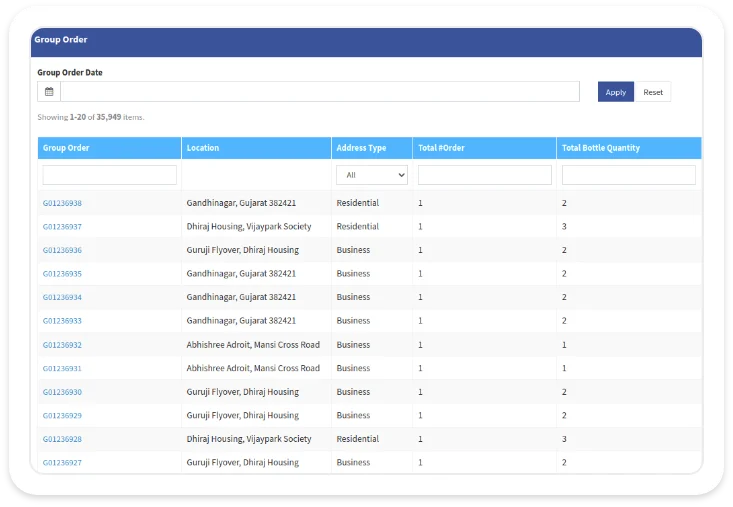Sort by the Location column header
This screenshot has width=733, height=507.
point(203,148)
